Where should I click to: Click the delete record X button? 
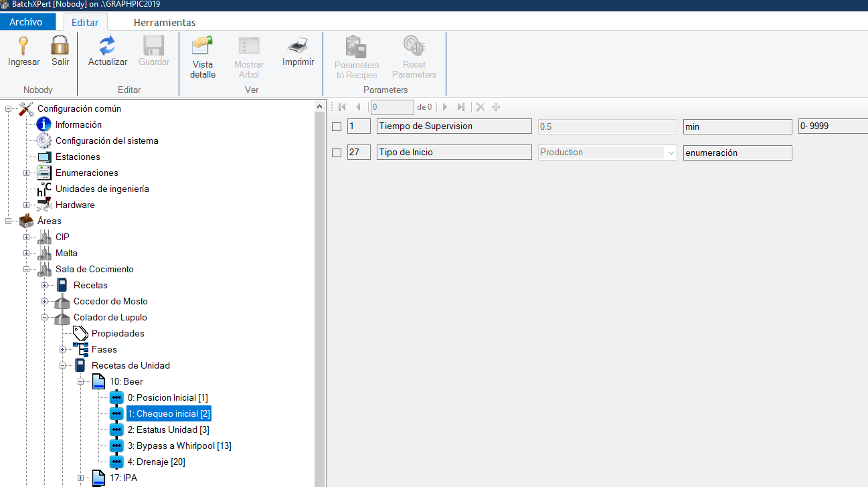[x=479, y=107]
